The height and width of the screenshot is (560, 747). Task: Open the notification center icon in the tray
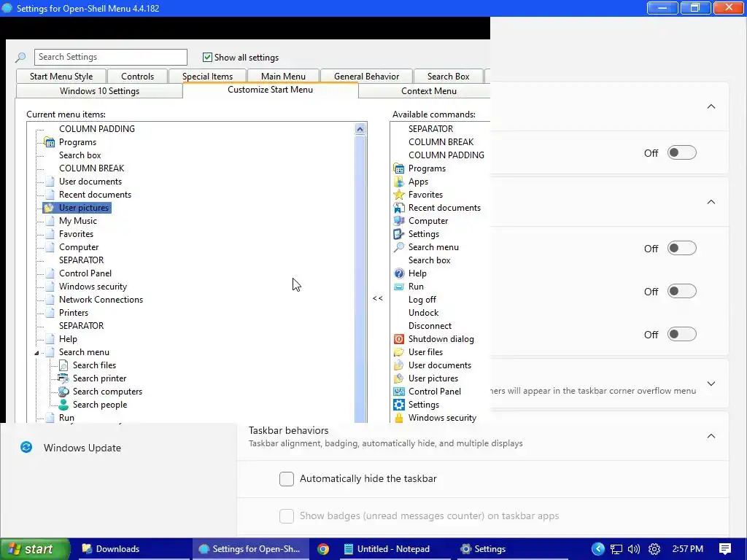tap(725, 549)
